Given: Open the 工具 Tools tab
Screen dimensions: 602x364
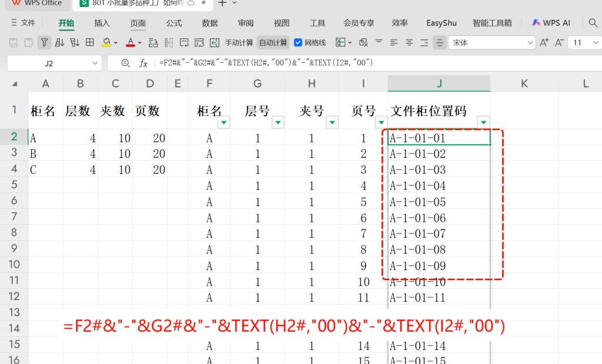Looking at the screenshot, I should pos(317,23).
